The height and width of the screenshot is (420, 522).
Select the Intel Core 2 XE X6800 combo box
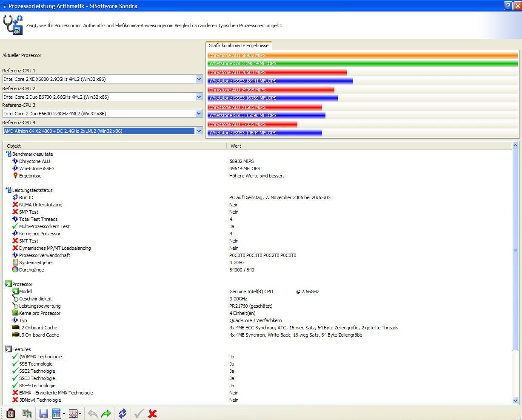103,79
